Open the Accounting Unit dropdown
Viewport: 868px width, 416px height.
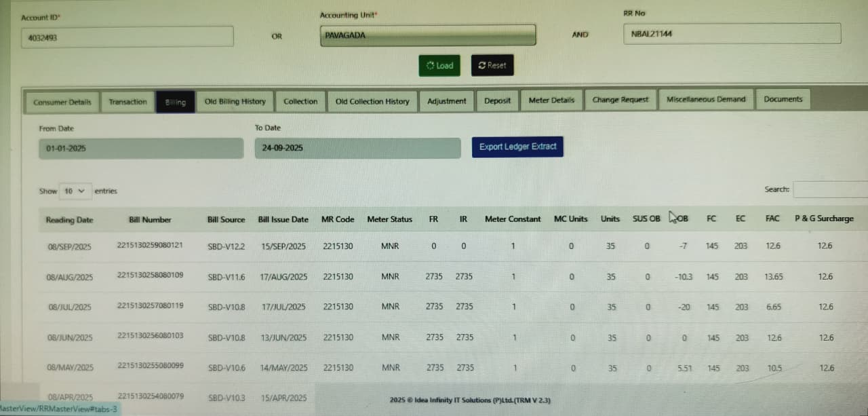(x=428, y=35)
